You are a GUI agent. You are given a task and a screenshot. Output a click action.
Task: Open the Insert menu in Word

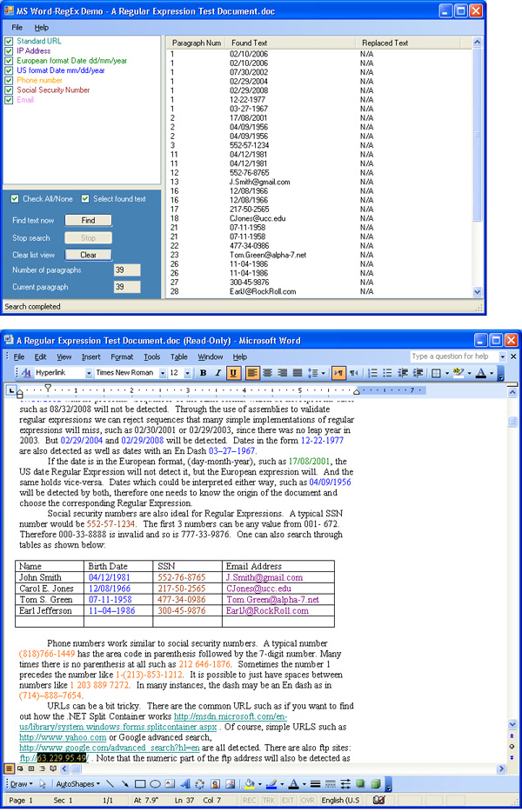[90, 356]
